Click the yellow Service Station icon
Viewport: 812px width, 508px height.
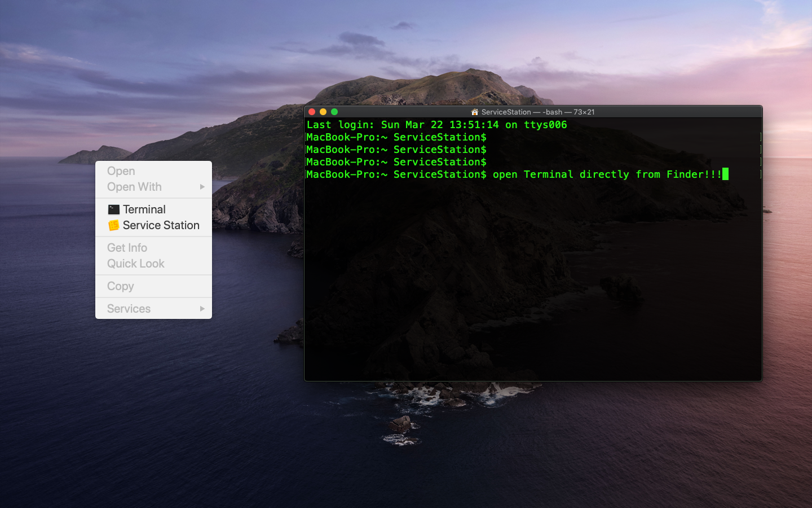pos(113,225)
